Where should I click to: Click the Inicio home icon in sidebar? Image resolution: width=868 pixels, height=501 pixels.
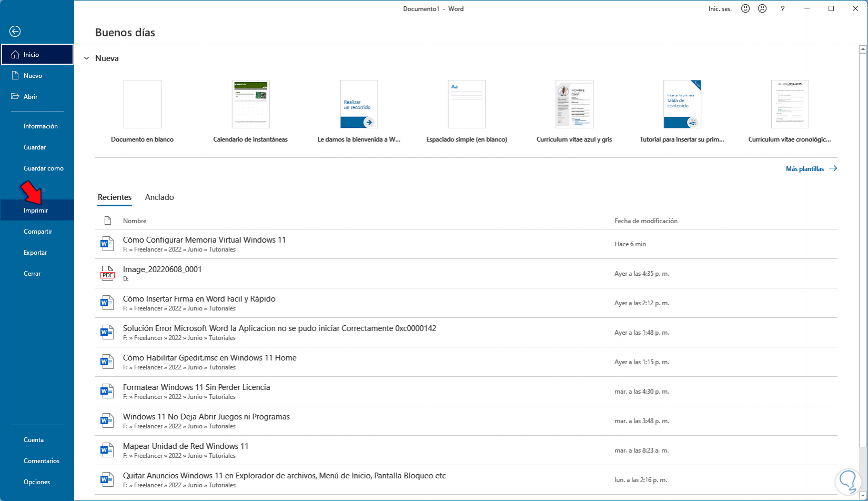15,55
